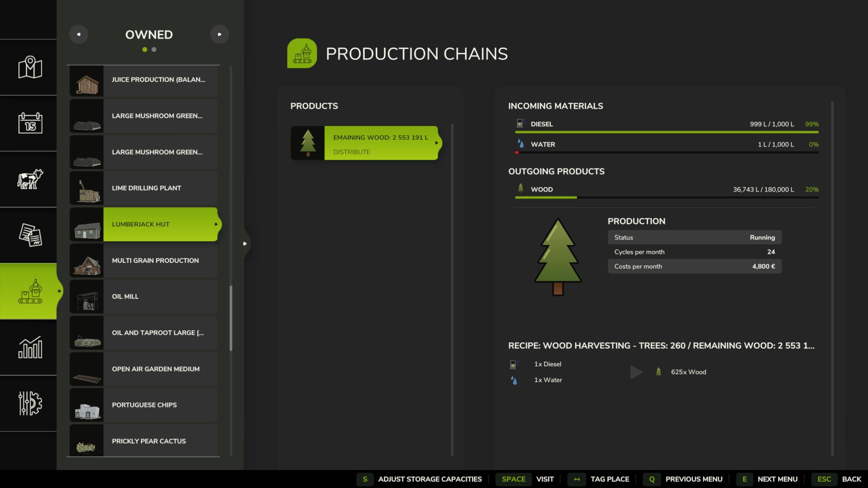This screenshot has width=868, height=488.
Task: Select the production chains factory sidebar icon
Action: [x=30, y=291]
